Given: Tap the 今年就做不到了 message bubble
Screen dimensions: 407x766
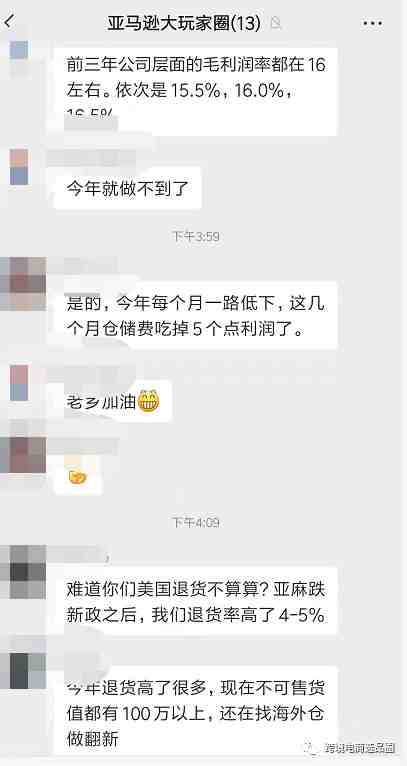Looking at the screenshot, I should coord(127,189).
